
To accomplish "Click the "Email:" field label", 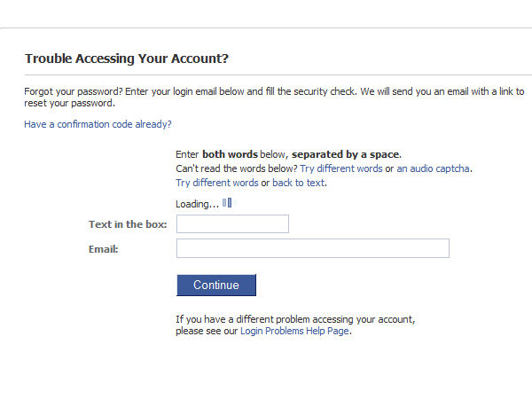I will [x=104, y=249].
